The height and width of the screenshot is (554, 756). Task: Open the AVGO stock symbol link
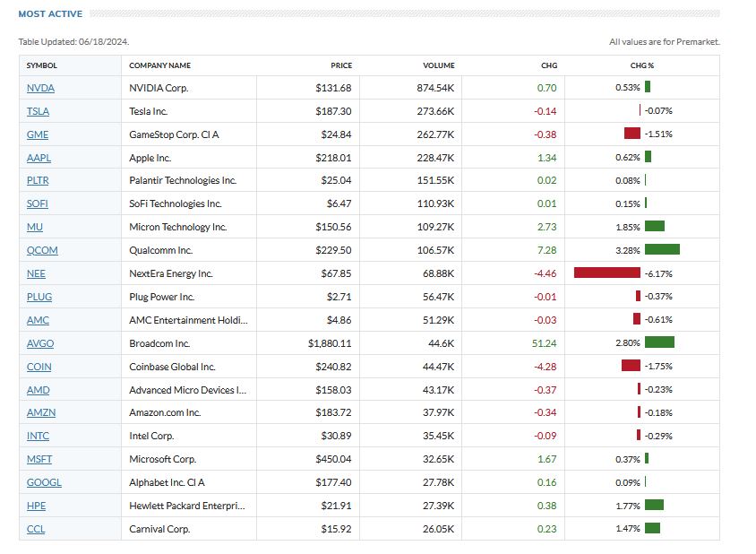(x=39, y=343)
